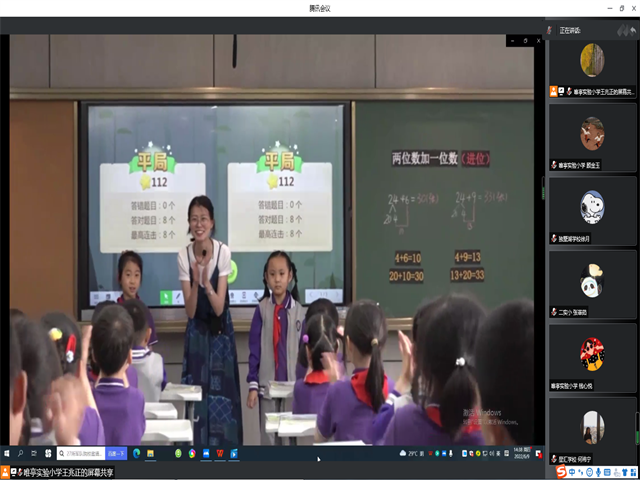The height and width of the screenshot is (480, 640).
Task: Open the four-petal app icon beside Task View
Action: (x=48, y=453)
